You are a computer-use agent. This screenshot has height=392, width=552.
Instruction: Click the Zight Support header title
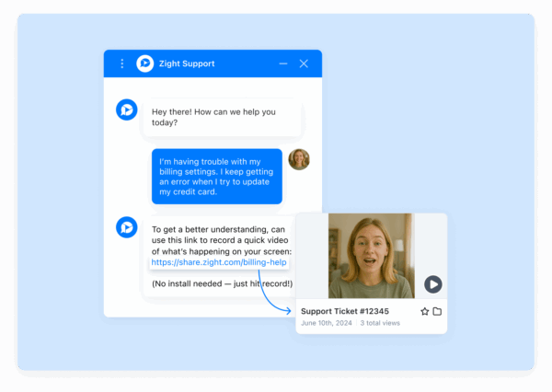187,63
